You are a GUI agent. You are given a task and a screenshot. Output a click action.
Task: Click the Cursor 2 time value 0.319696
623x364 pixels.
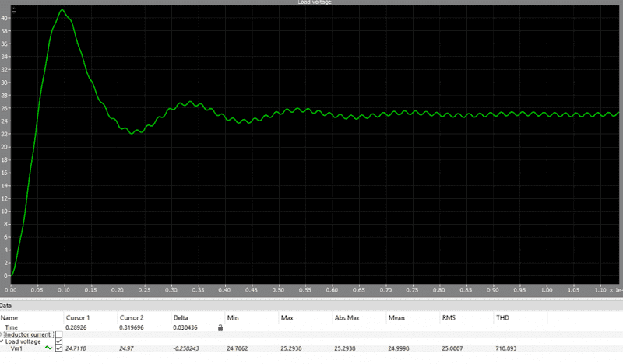pyautogui.click(x=134, y=328)
